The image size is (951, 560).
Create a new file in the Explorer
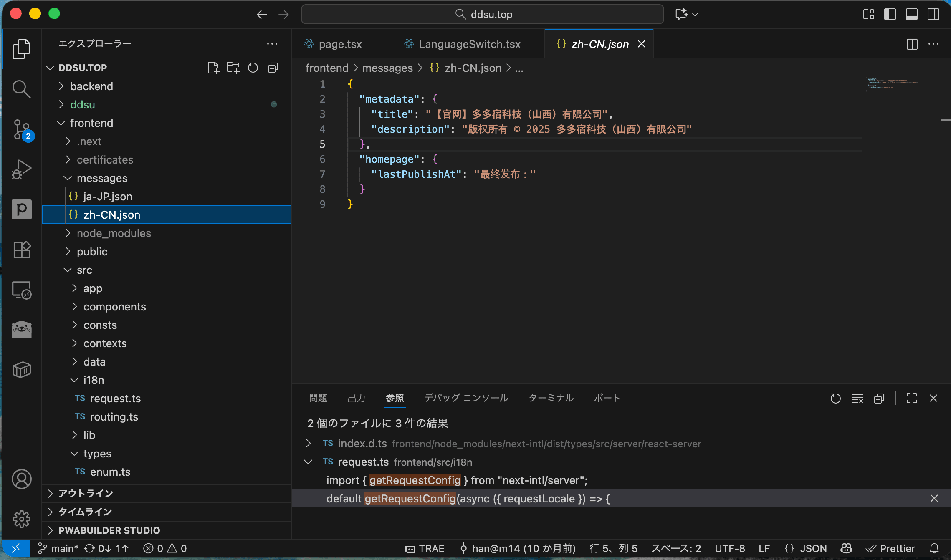[x=213, y=67]
